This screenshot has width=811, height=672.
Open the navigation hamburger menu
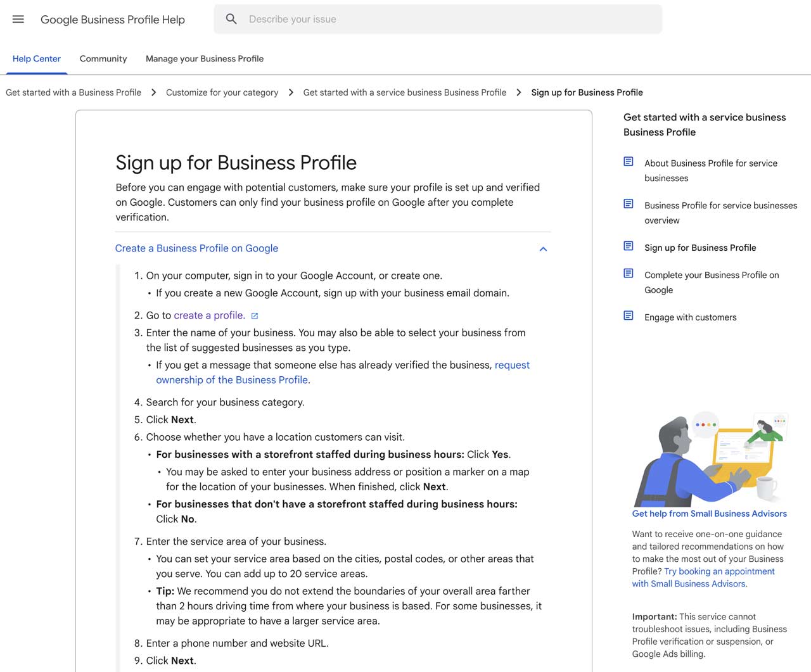coord(18,19)
